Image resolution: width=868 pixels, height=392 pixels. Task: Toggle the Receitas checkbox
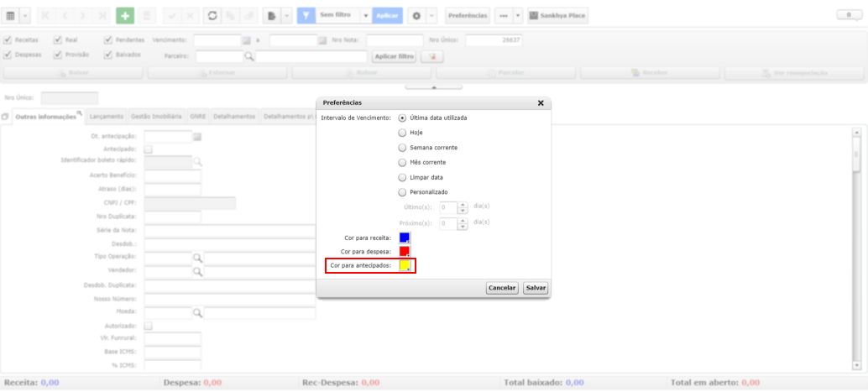click(8, 39)
